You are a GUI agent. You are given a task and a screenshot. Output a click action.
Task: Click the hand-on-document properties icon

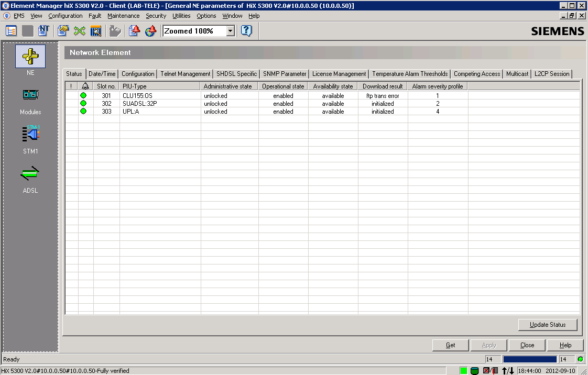tap(63, 31)
